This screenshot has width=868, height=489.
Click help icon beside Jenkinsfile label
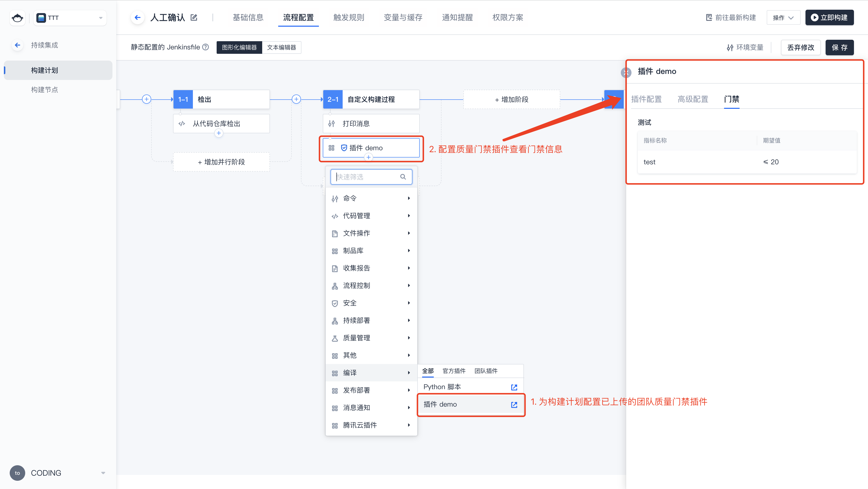205,47
